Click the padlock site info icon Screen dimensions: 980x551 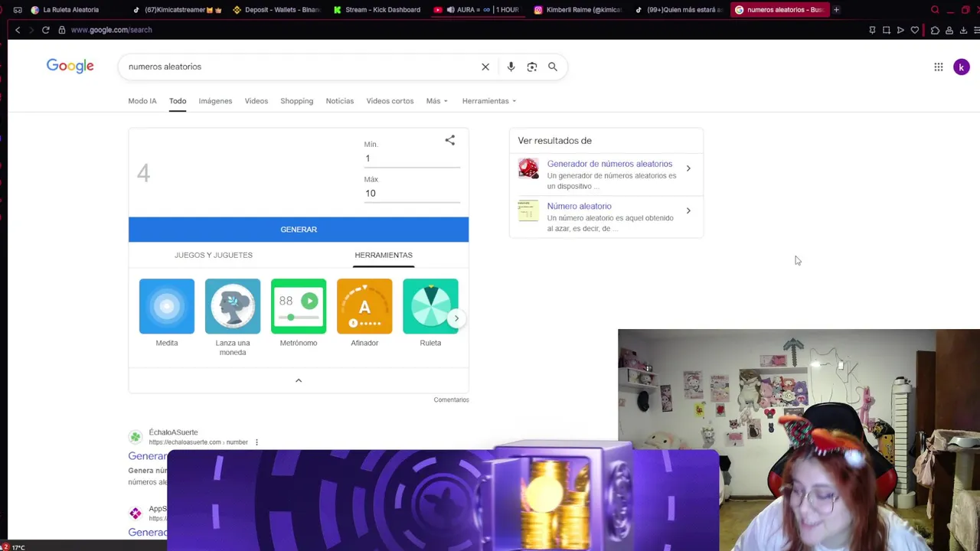62,30
